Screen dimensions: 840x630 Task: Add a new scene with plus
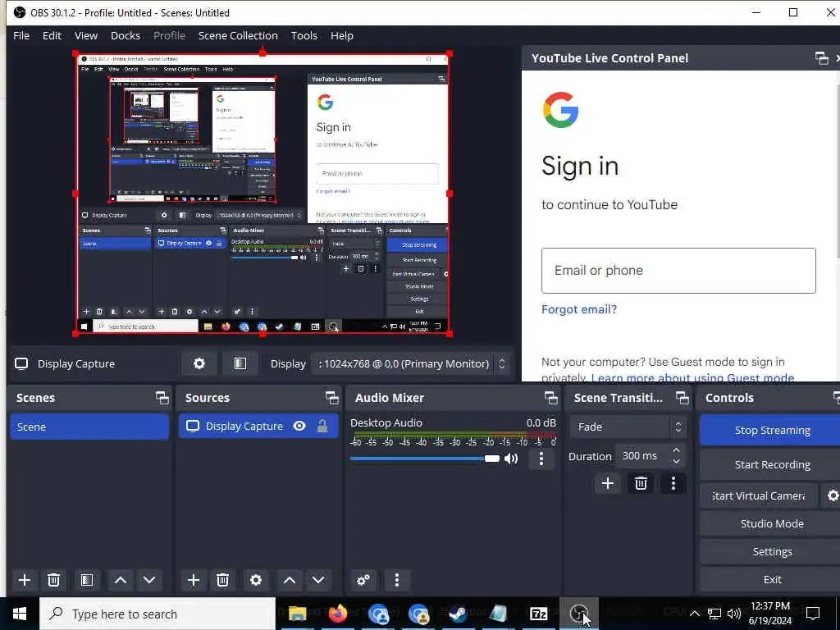point(24,580)
